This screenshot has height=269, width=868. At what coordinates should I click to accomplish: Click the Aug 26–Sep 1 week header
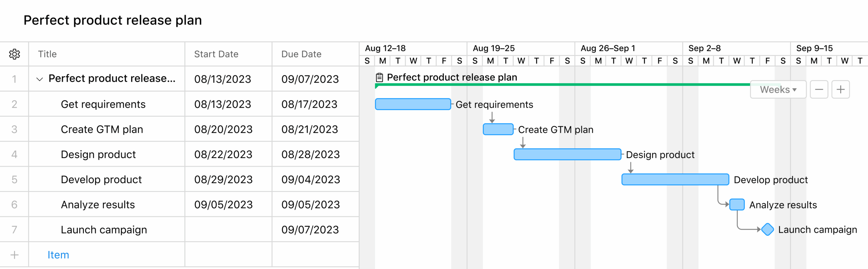coord(608,48)
